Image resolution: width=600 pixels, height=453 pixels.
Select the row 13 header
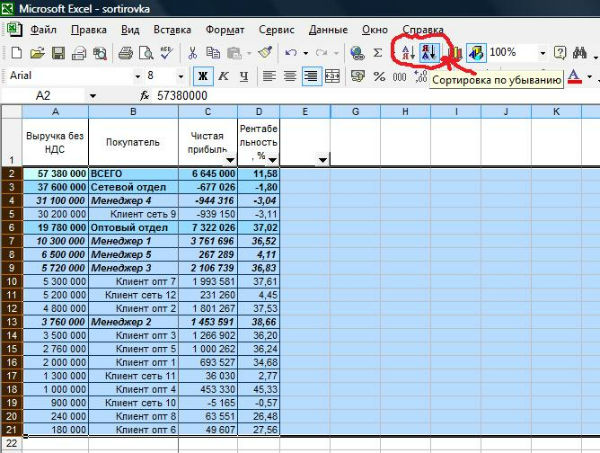click(x=11, y=323)
